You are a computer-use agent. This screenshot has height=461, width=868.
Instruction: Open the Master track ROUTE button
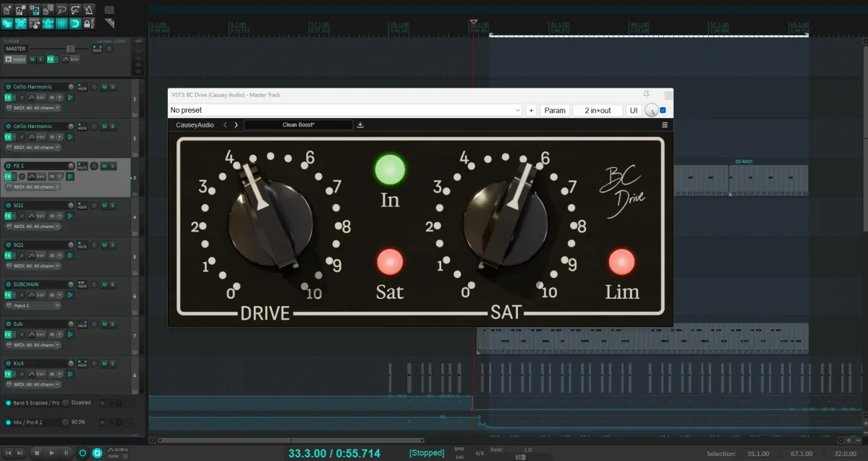pos(97,48)
